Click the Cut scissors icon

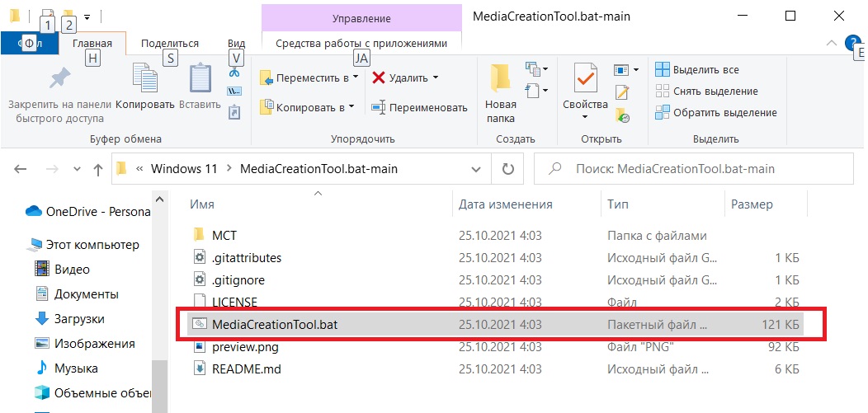[234, 73]
